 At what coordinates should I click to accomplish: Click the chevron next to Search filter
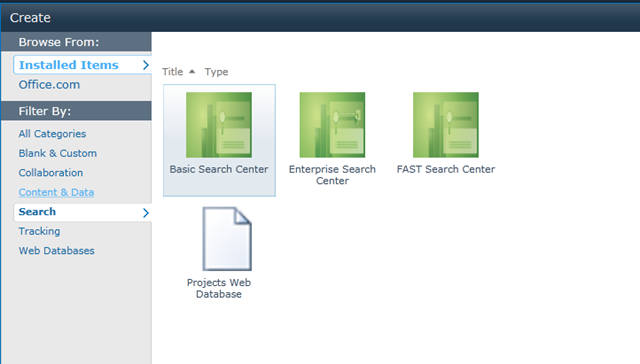pyautogui.click(x=146, y=213)
